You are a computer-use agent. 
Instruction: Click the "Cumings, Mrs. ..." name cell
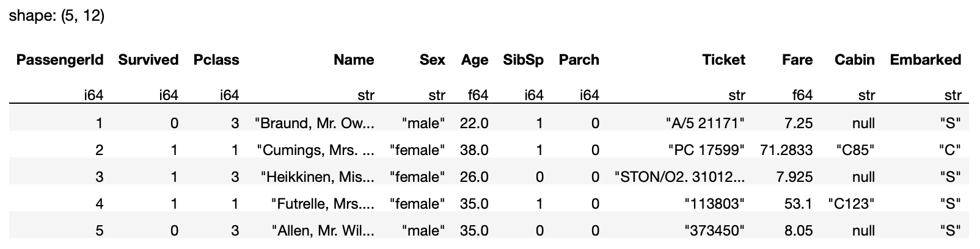point(315,150)
